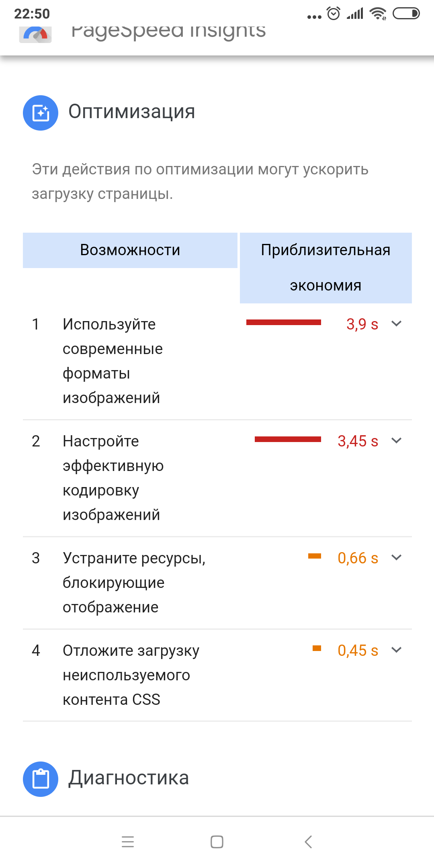
Task: Open "Отложите загрузку неиспользуемого контента CSS" item
Action: point(131,675)
